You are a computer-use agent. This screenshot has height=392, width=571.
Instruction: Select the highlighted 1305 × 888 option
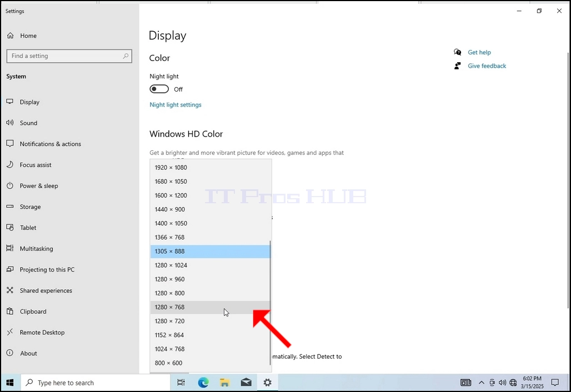pos(211,251)
